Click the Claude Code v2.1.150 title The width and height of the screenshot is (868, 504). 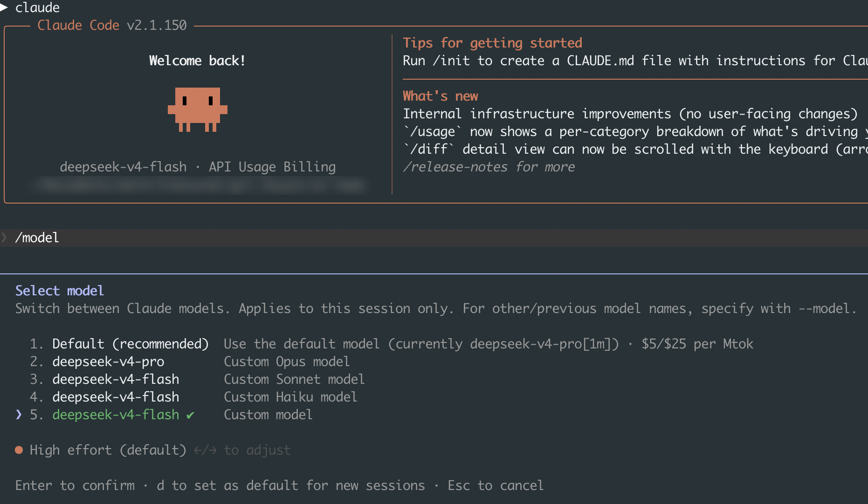pyautogui.click(x=112, y=25)
